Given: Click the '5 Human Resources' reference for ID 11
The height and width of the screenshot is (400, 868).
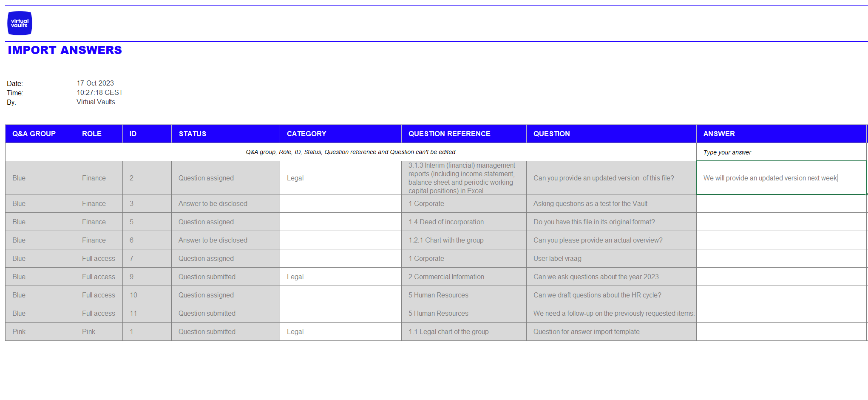Looking at the screenshot, I should [x=464, y=314].
